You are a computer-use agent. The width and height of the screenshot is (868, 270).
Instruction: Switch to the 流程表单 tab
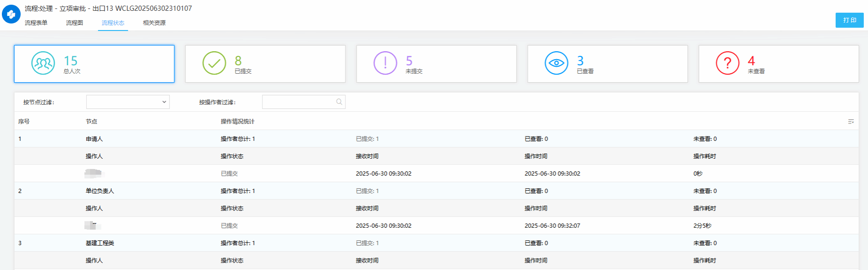coord(36,23)
